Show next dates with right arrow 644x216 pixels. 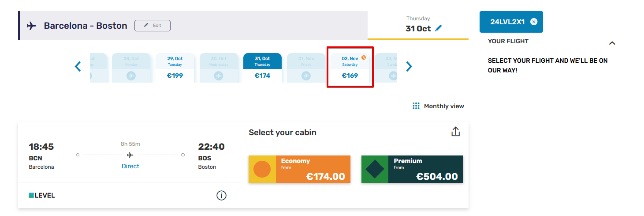409,67
